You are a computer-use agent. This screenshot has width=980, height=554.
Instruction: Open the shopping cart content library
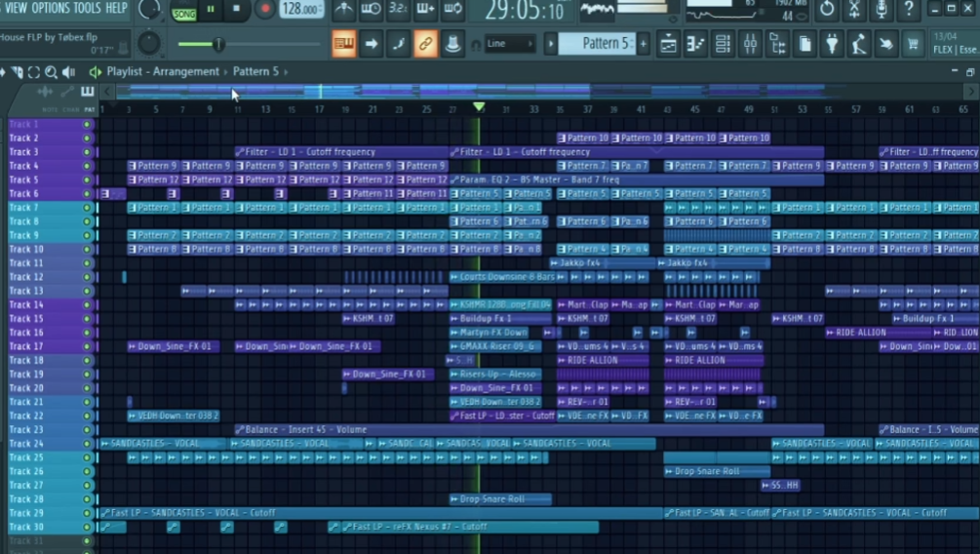tap(913, 44)
